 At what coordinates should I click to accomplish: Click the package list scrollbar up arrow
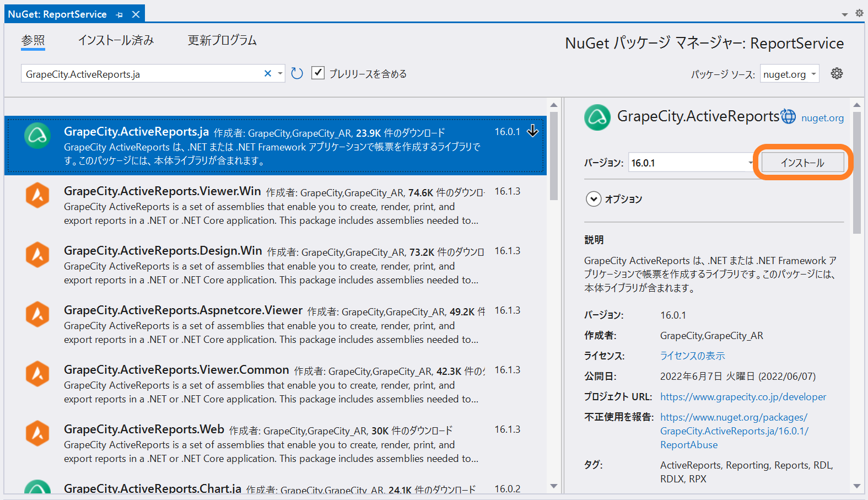(x=554, y=105)
